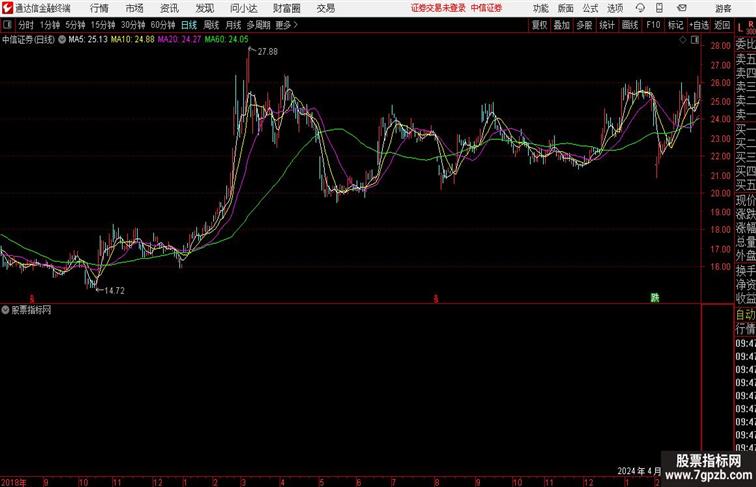
Task: Click the MA5: 25.13 value
Action: [88, 40]
